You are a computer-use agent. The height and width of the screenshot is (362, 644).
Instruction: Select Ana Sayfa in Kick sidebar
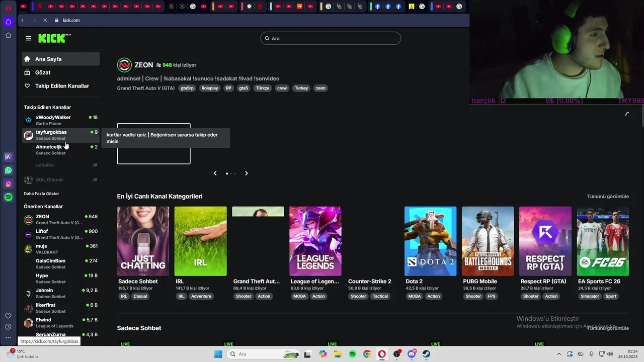[60, 59]
